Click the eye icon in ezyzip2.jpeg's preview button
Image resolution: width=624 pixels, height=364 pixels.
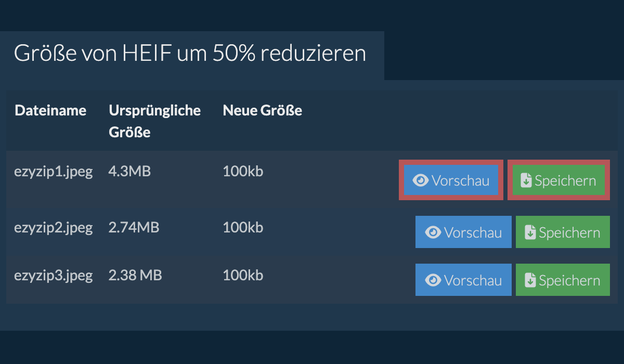click(433, 232)
